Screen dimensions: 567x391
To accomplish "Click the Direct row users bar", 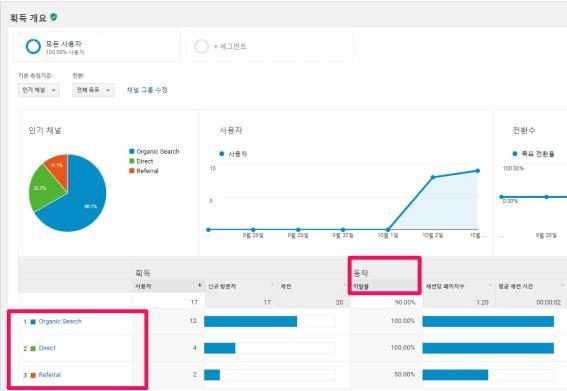I will click(220, 348).
